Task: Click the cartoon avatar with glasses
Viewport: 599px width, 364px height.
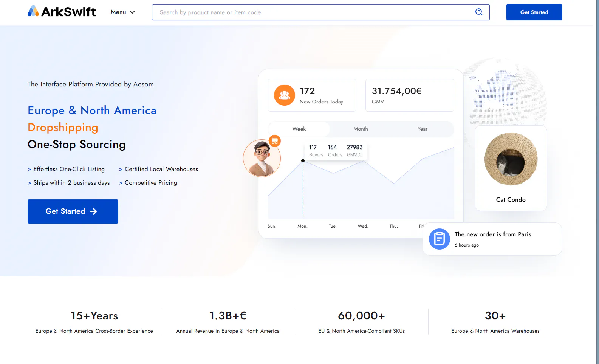Action: point(262,158)
